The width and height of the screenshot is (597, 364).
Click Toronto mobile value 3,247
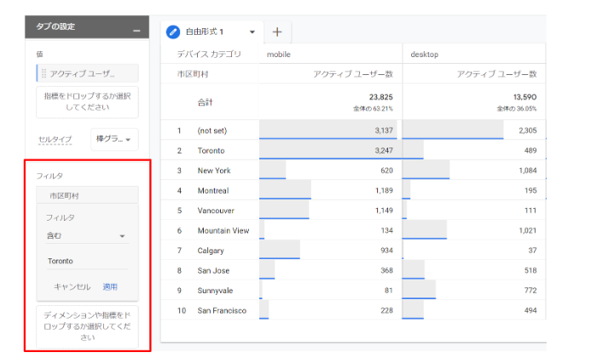click(384, 150)
